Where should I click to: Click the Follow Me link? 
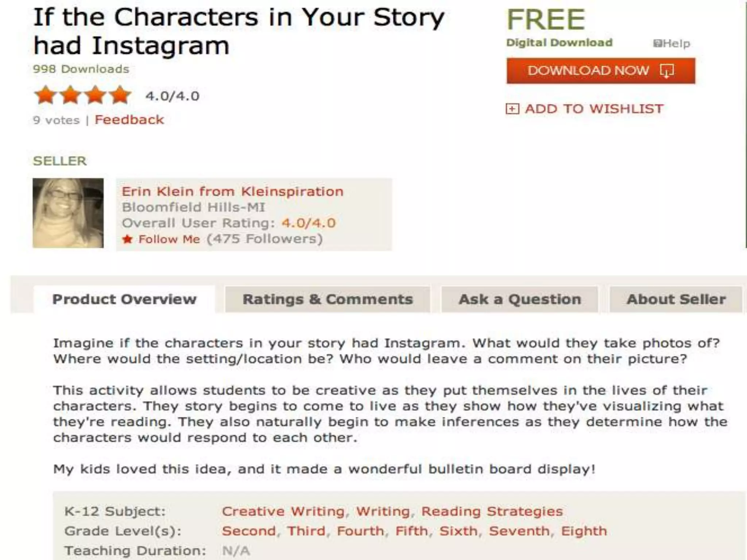[x=169, y=239]
